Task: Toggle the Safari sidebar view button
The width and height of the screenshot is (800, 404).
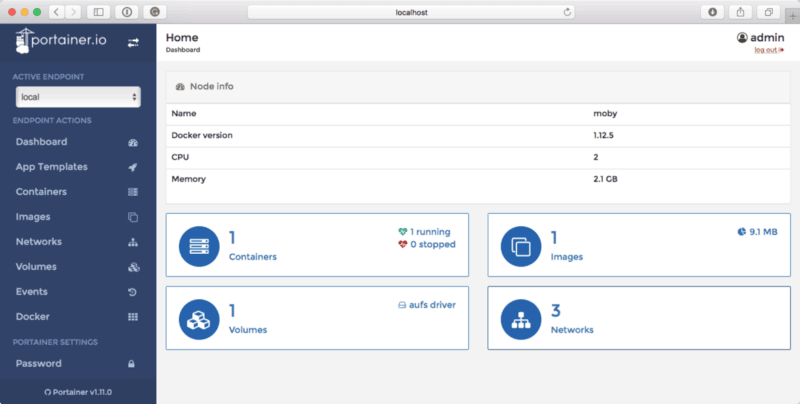Action: point(98,12)
